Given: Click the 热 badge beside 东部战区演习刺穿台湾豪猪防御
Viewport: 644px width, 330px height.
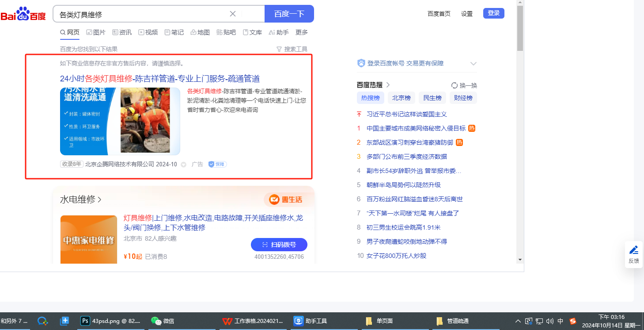Looking at the screenshot, I should pos(459,142).
